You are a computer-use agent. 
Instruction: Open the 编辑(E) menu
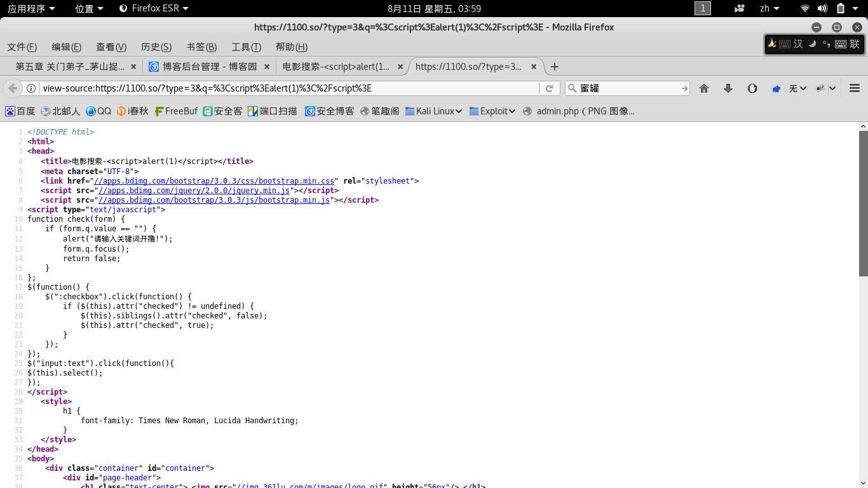tap(67, 47)
